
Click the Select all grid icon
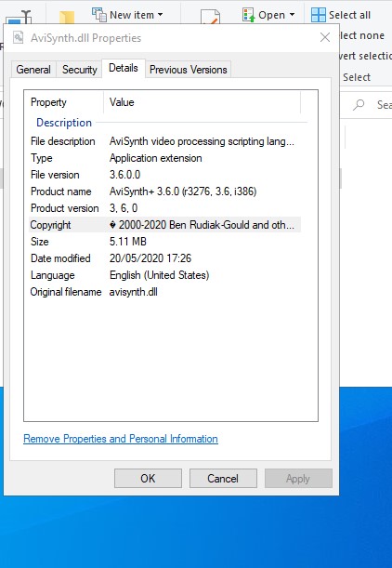[319, 15]
